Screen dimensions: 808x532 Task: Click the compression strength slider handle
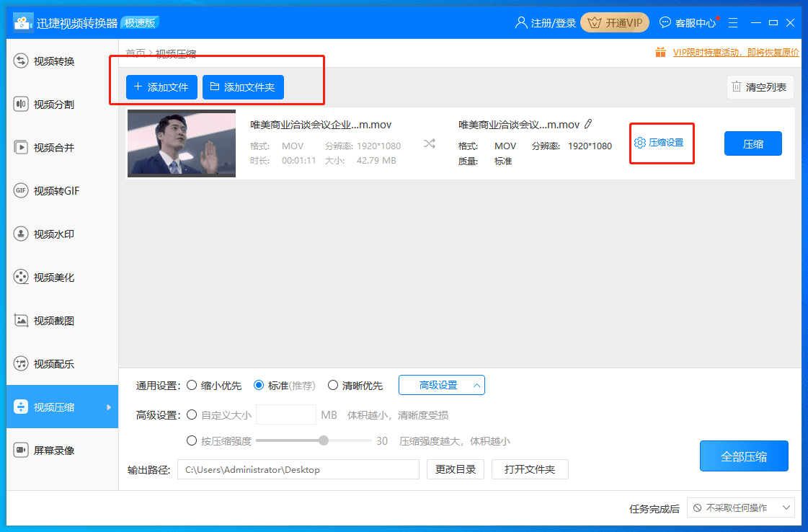click(x=324, y=440)
